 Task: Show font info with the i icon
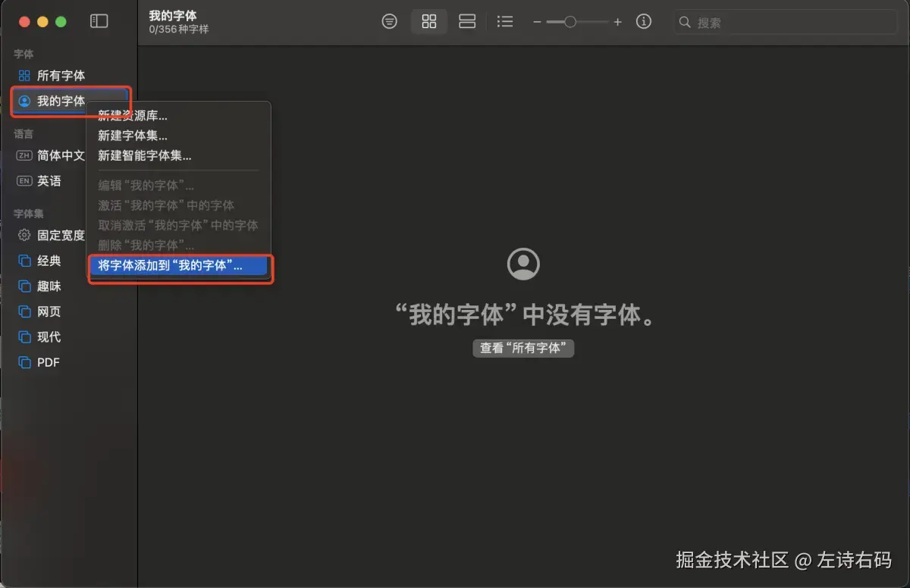coord(644,22)
